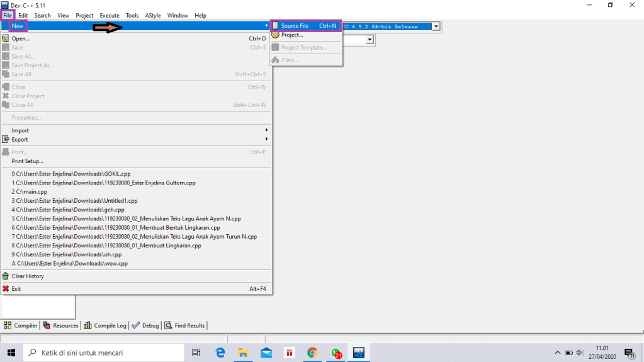Expand the Import submenu arrow
This screenshot has height=362, width=644.
click(x=266, y=130)
